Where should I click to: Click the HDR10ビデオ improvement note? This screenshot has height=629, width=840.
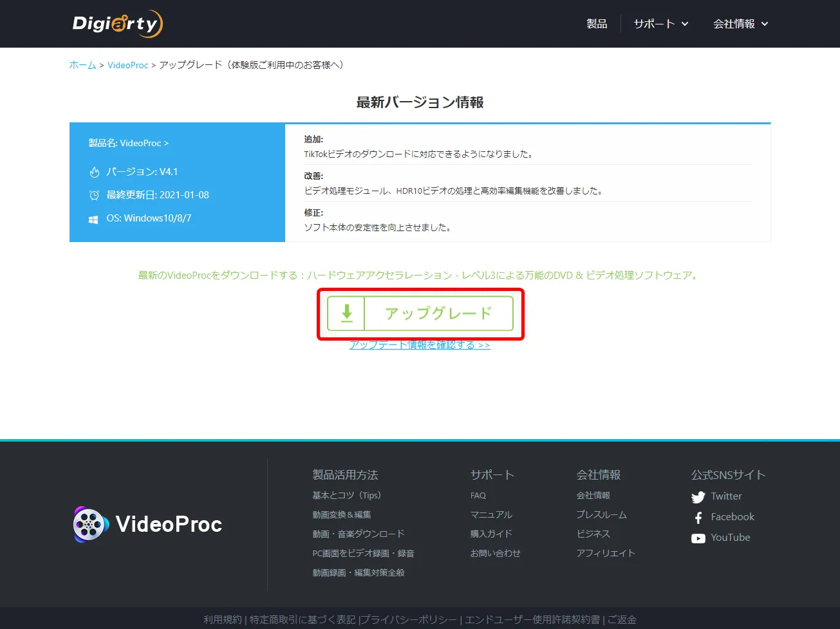(453, 191)
